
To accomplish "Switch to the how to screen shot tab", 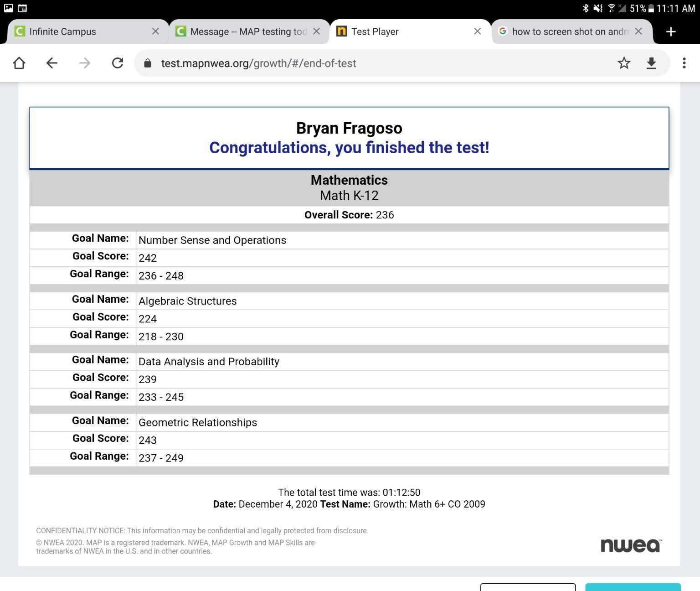I will [572, 31].
